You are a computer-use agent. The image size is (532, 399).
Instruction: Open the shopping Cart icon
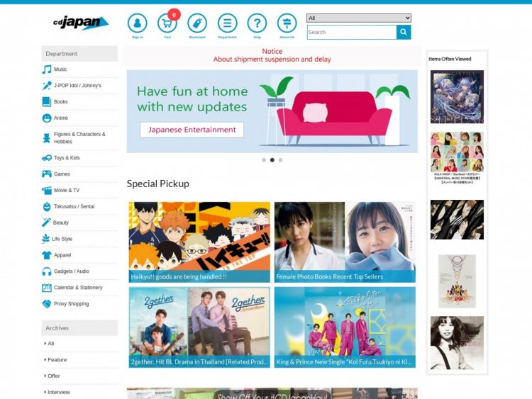tap(167, 24)
